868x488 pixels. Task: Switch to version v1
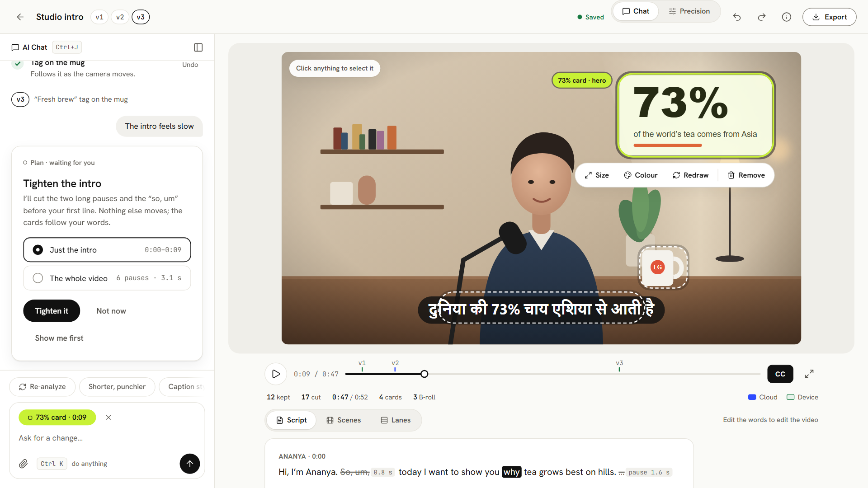[x=99, y=17]
